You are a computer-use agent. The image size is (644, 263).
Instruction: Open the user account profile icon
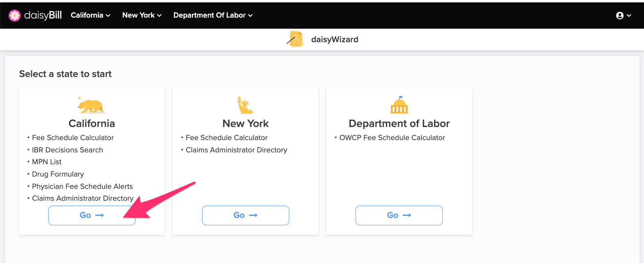[x=620, y=16]
